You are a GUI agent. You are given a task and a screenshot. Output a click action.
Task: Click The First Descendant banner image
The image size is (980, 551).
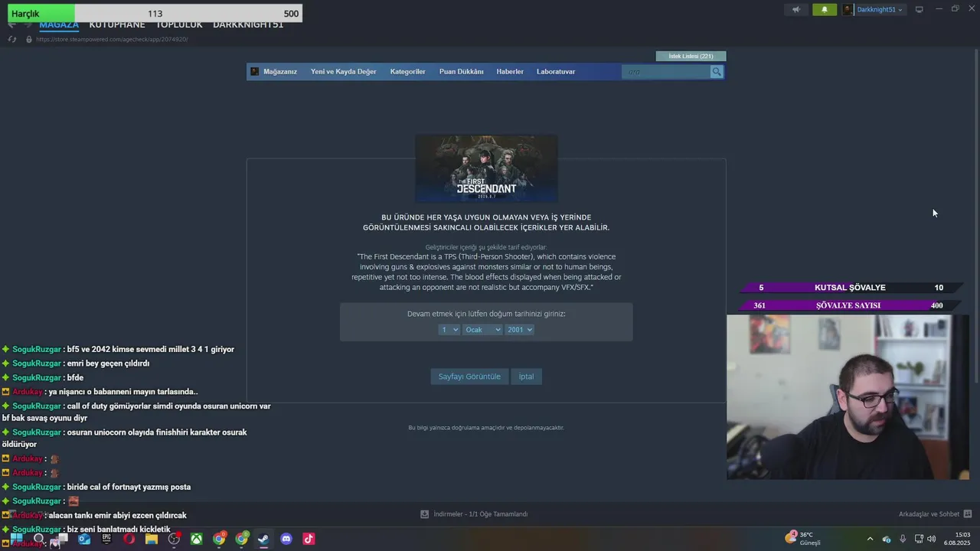pyautogui.click(x=486, y=168)
